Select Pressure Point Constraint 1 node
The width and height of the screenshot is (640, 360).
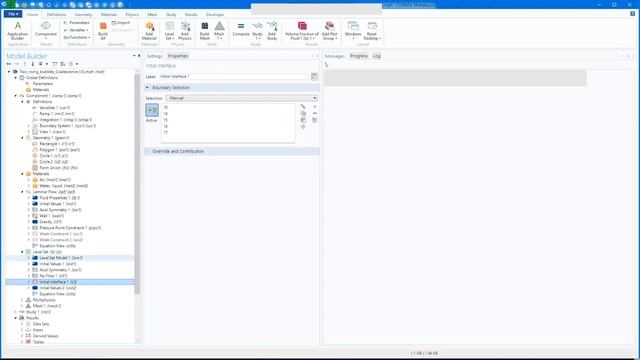[x=67, y=228]
